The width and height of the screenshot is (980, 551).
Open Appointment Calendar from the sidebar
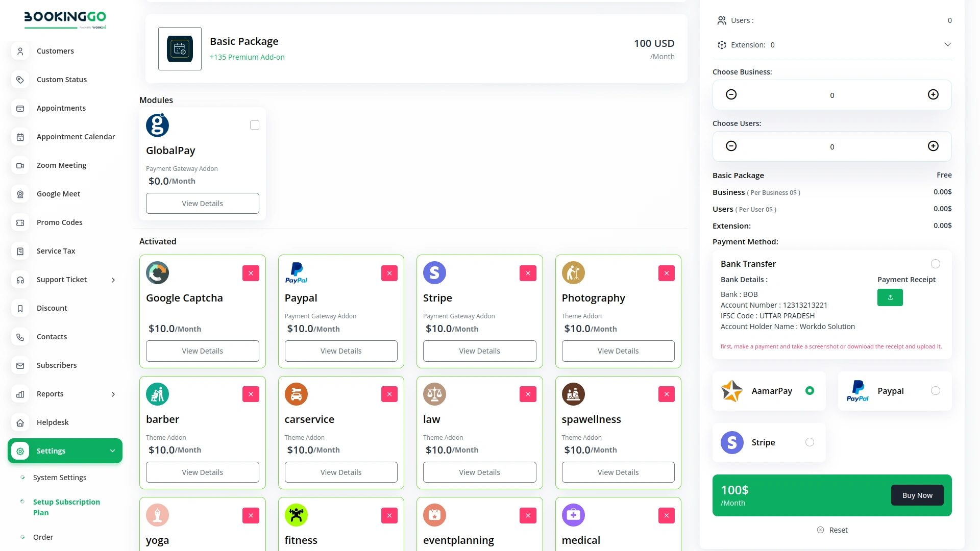pyautogui.click(x=76, y=136)
